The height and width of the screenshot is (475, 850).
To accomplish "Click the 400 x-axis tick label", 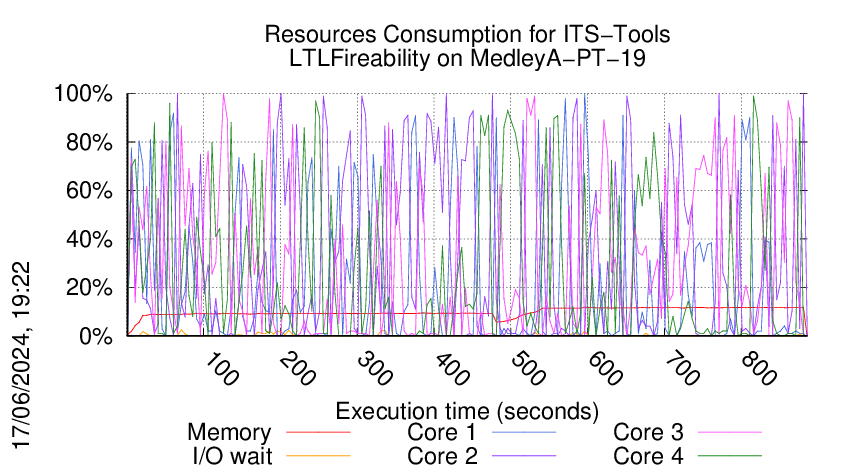I will (452, 369).
